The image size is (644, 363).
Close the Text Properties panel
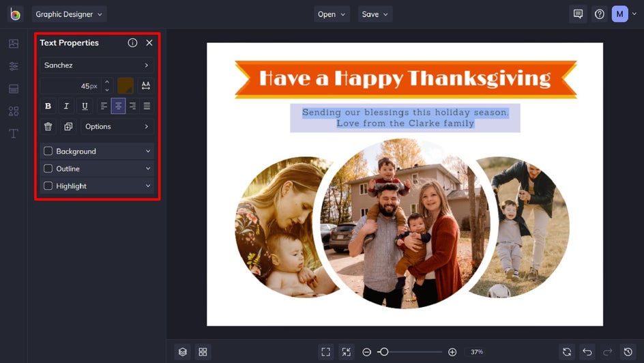coord(149,43)
